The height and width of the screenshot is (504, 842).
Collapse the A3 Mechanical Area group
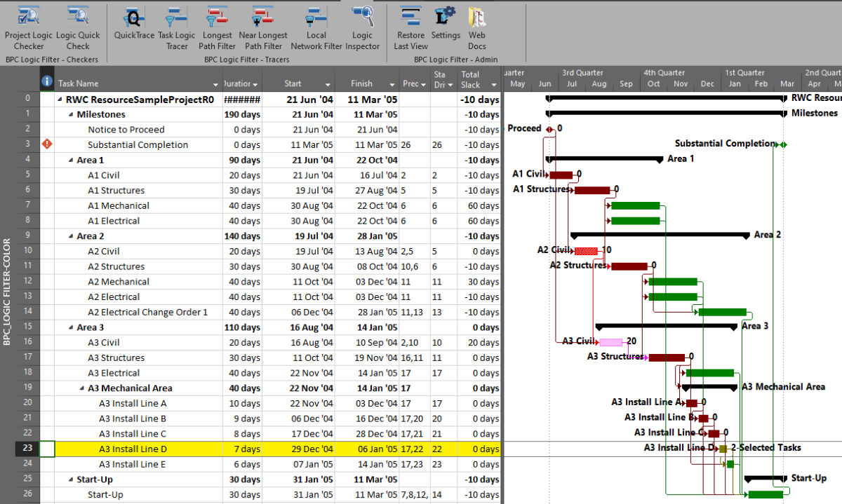point(82,388)
